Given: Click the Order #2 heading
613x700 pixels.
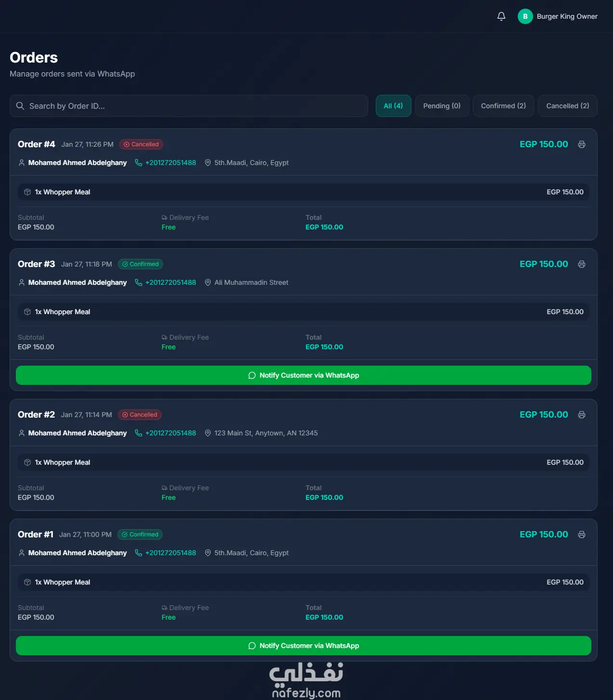Looking at the screenshot, I should [x=37, y=415].
